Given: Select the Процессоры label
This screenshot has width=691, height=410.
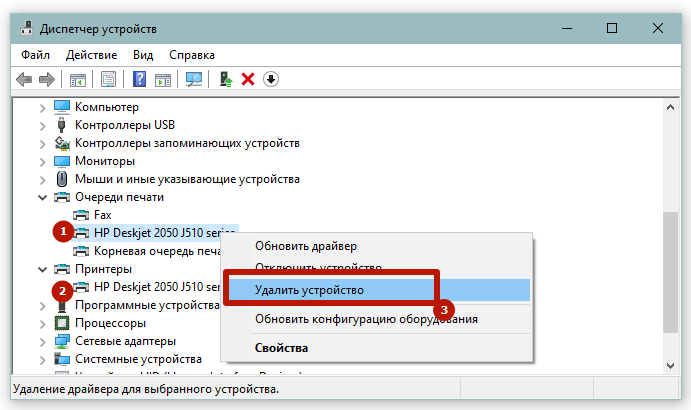Looking at the screenshot, I should point(110,323).
